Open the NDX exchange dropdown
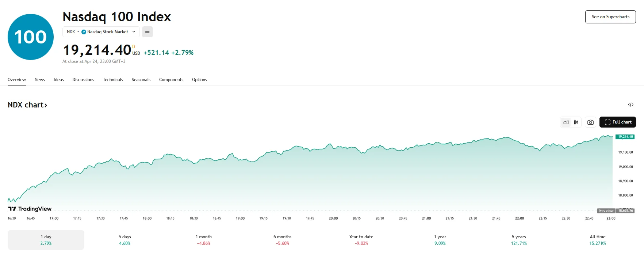This screenshot has height=254, width=644. pyautogui.click(x=134, y=32)
